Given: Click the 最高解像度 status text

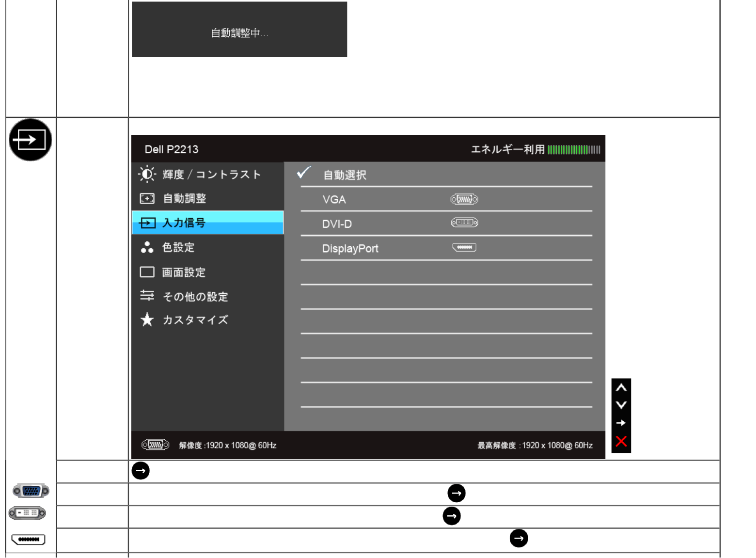Looking at the screenshot, I should [x=535, y=445].
